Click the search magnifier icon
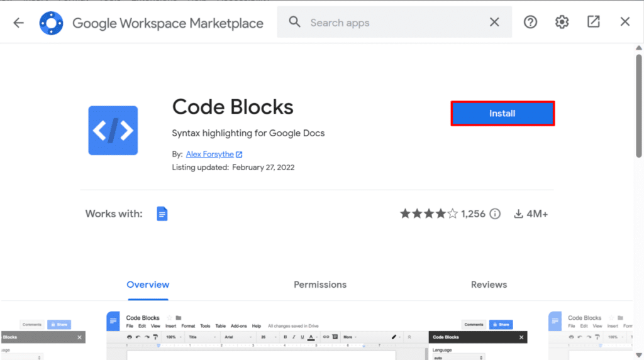The height and width of the screenshot is (360, 644). click(294, 22)
